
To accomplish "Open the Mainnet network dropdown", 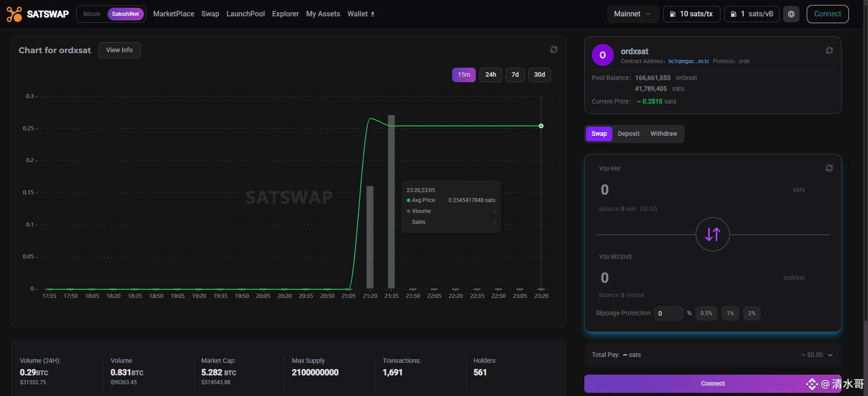I will [631, 14].
